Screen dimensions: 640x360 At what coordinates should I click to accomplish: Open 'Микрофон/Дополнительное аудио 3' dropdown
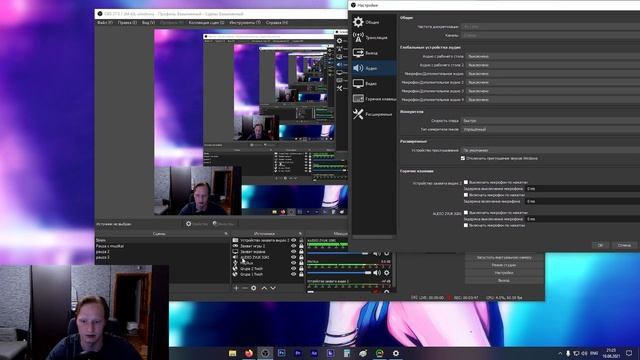(x=553, y=91)
